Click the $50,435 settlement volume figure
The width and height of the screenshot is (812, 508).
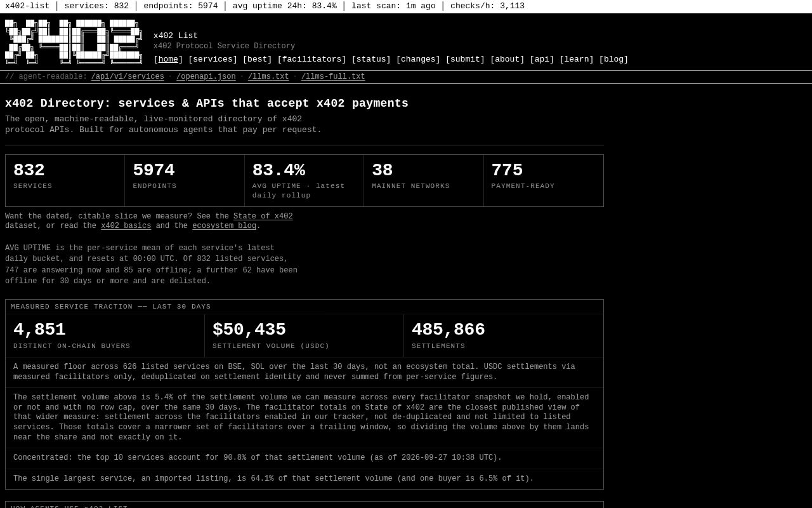click(x=304, y=335)
